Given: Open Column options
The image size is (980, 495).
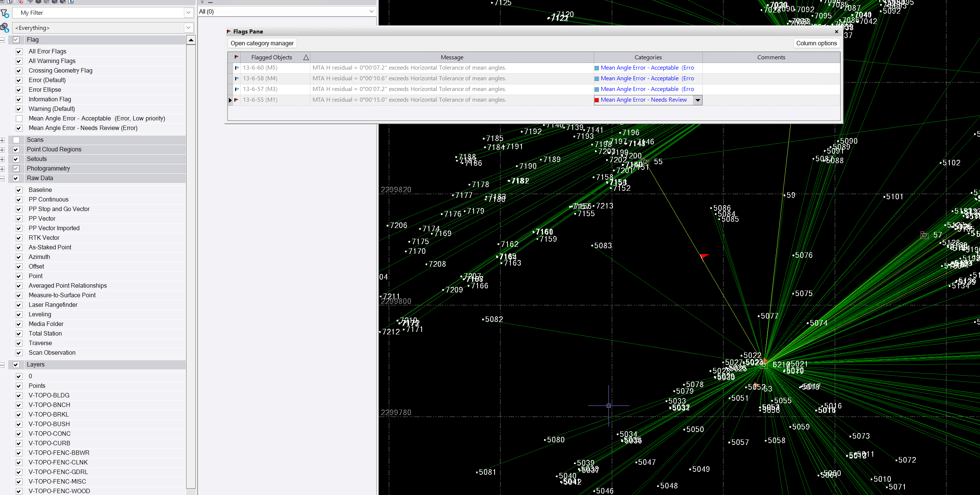Looking at the screenshot, I should pos(816,43).
